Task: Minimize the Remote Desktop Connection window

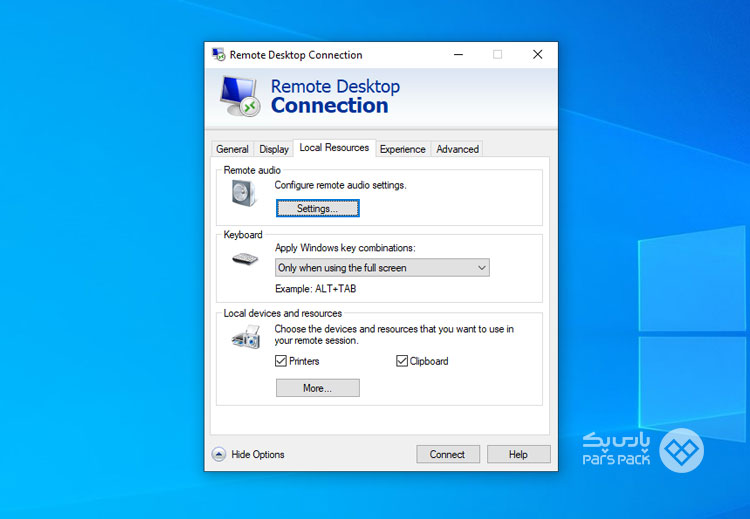Action: (458, 55)
